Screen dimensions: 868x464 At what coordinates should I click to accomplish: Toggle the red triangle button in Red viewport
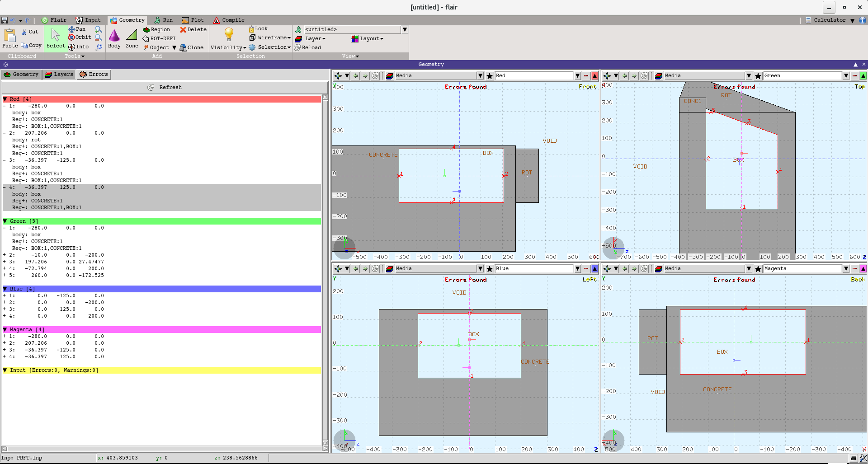coord(595,76)
